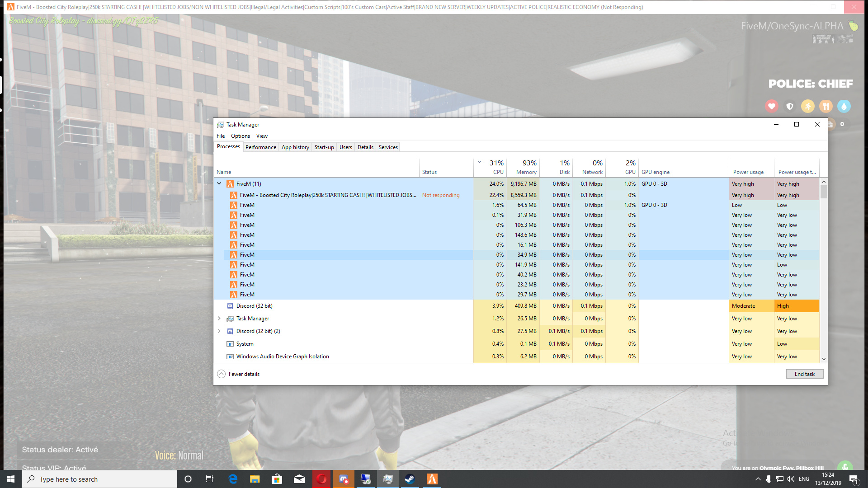Collapse the FiveM (11) process group
This screenshot has height=488, width=868.
[x=219, y=183]
